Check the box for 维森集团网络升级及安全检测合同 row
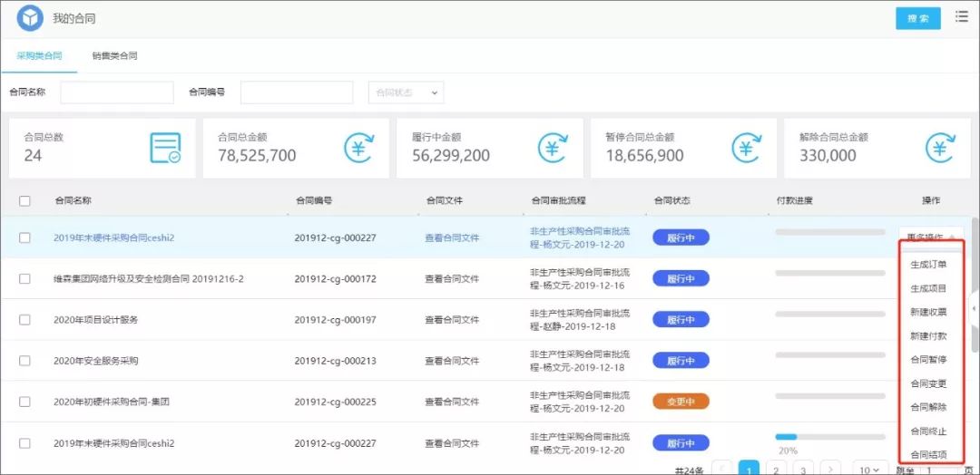The width and height of the screenshot is (980, 475). 25,279
